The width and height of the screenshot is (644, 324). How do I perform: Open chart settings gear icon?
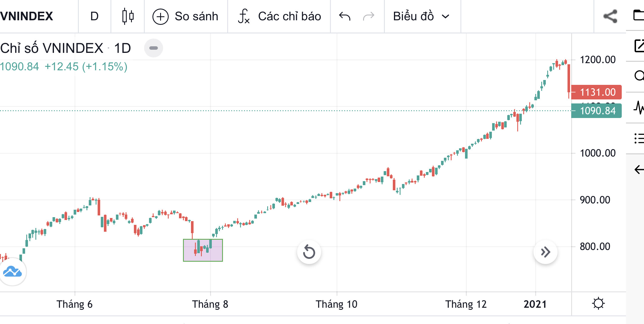[598, 303]
